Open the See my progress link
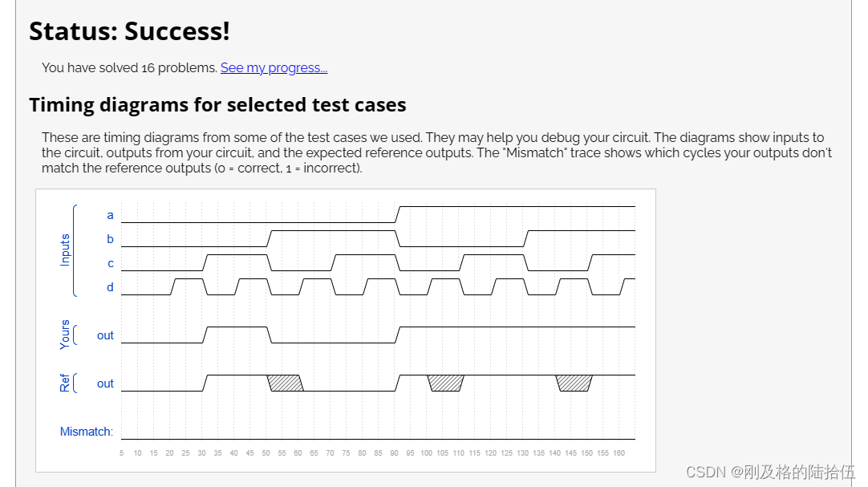The height and width of the screenshot is (487, 868). pyautogui.click(x=274, y=68)
